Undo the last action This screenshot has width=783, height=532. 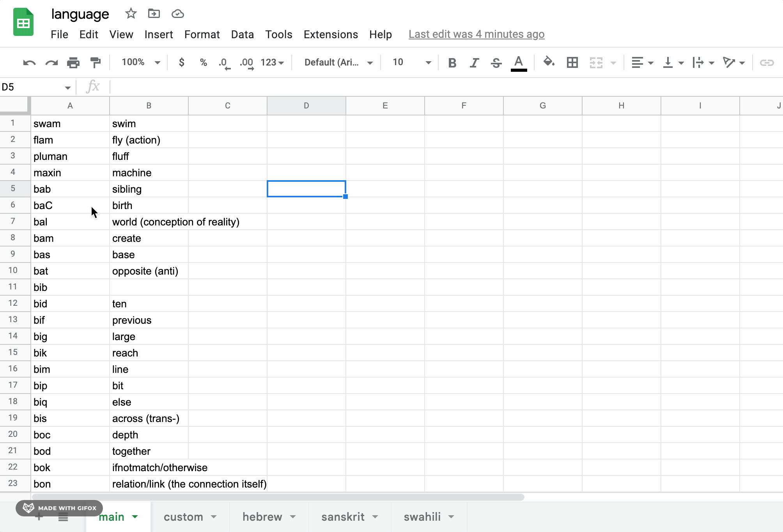tap(29, 62)
